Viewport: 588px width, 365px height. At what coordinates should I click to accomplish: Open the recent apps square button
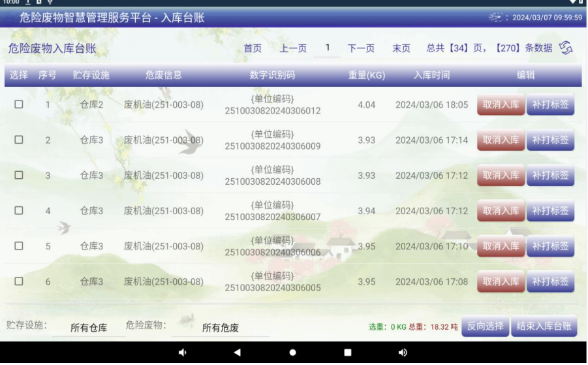pyautogui.click(x=348, y=353)
